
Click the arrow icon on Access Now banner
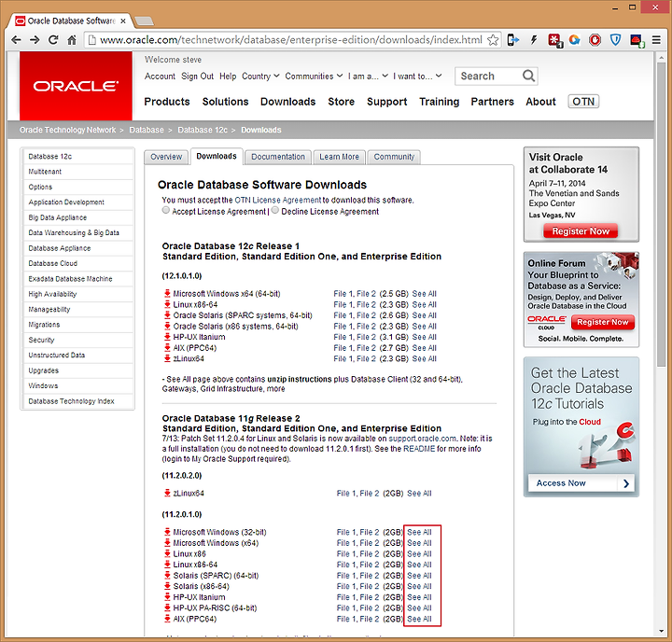click(626, 483)
